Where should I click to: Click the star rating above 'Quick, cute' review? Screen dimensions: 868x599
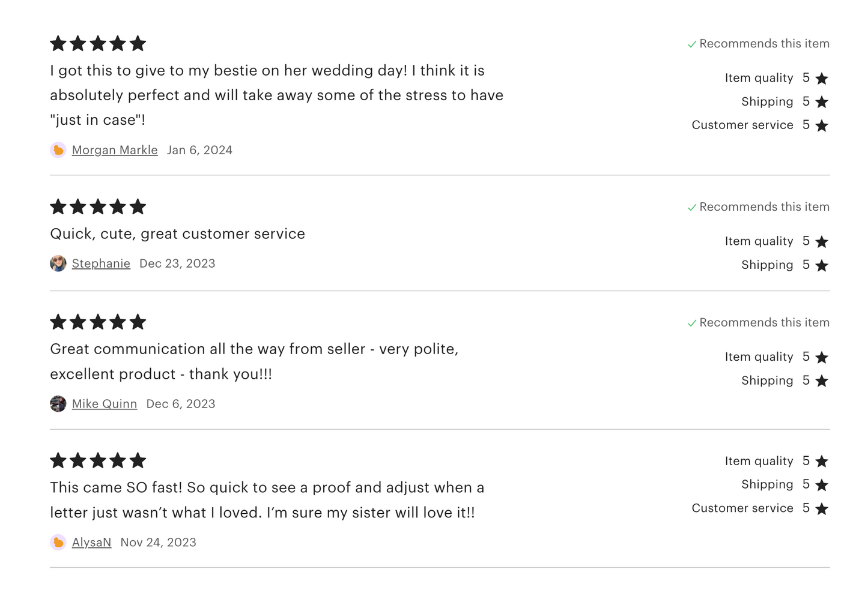(98, 207)
